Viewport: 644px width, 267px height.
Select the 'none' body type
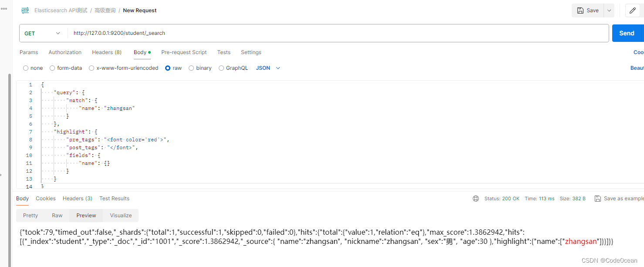point(33,68)
